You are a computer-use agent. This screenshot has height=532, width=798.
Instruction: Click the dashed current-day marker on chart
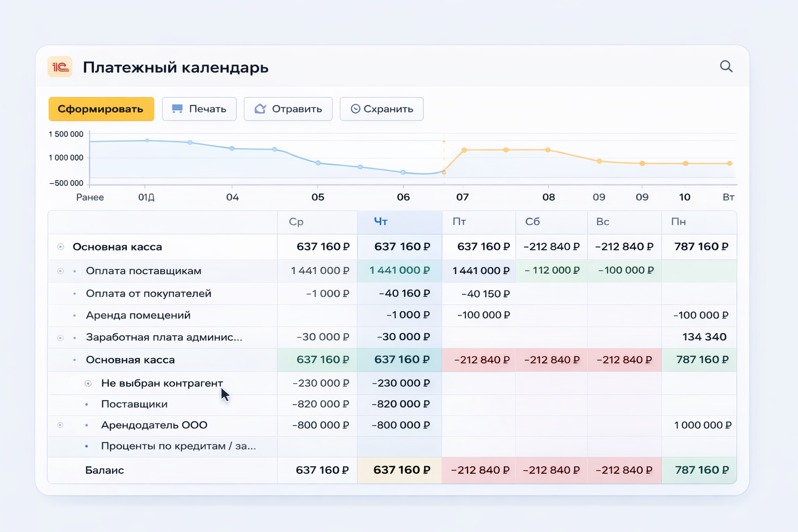click(x=444, y=156)
